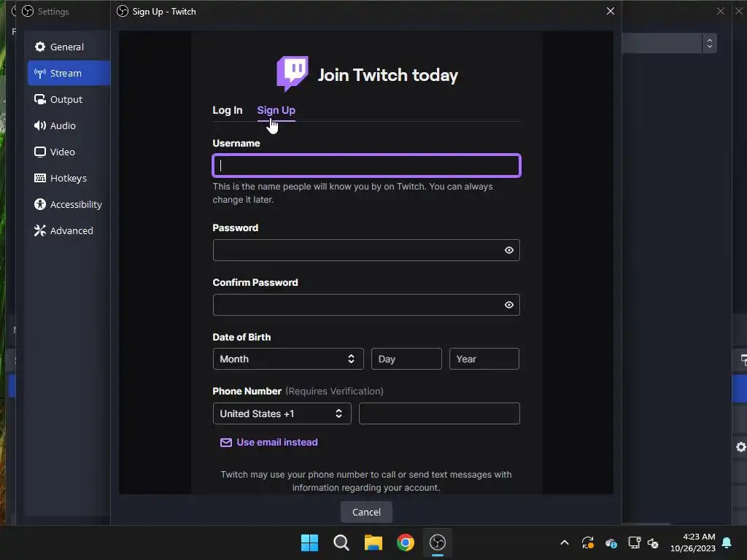The image size is (747, 560).
Task: Switch to the Hotkeys settings section
Action: coord(67,178)
